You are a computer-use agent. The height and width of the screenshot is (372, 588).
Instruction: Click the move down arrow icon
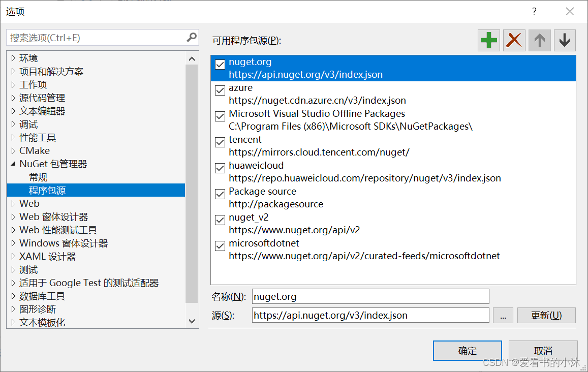(x=565, y=40)
